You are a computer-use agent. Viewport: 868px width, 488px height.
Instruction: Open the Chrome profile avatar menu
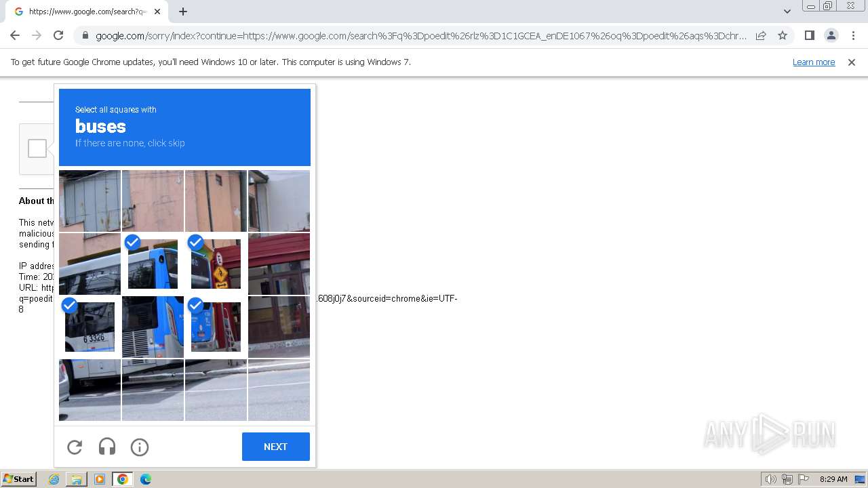(x=831, y=35)
